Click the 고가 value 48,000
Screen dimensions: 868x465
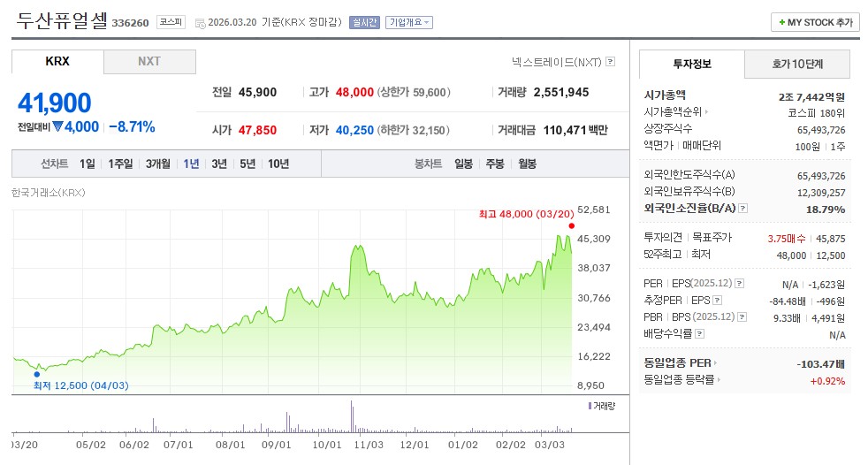(x=354, y=93)
